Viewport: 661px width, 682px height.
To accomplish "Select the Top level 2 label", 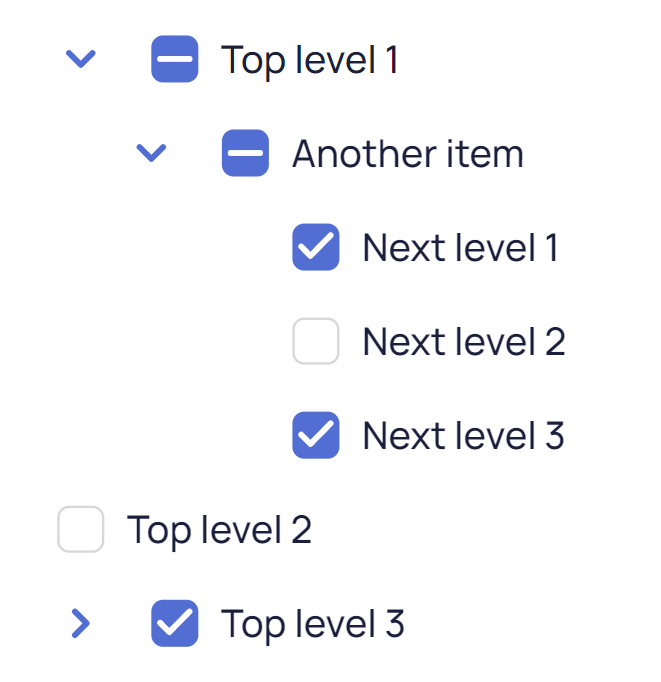I will pyautogui.click(x=219, y=530).
